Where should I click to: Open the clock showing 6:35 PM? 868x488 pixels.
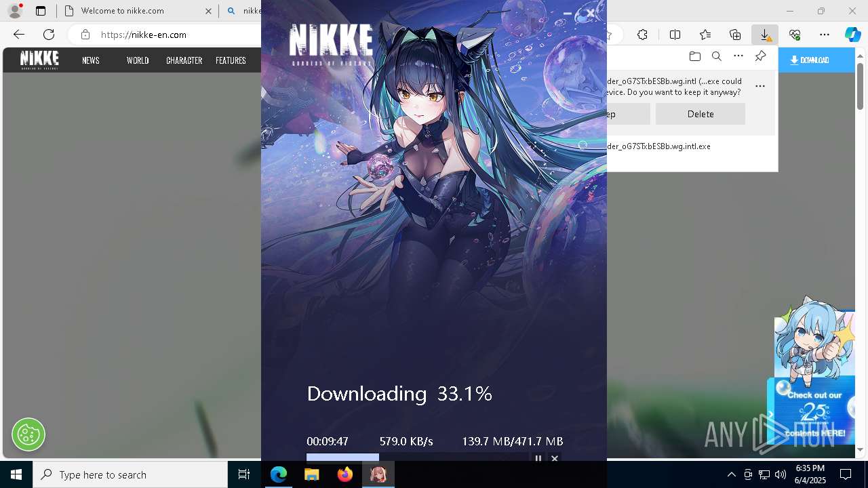pyautogui.click(x=810, y=474)
